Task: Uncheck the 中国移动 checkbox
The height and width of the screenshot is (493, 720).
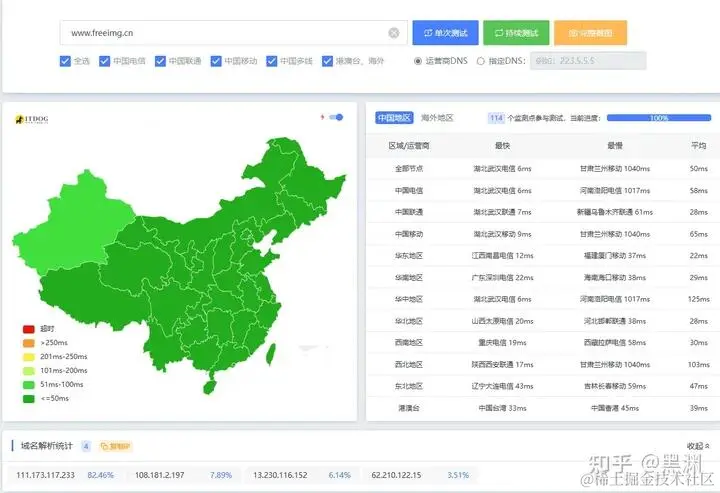Action: (x=216, y=61)
